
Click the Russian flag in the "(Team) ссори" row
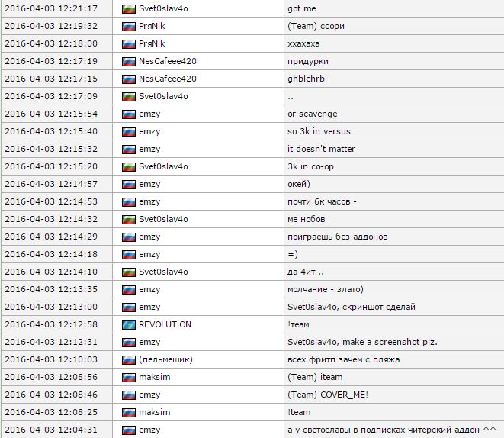point(128,26)
